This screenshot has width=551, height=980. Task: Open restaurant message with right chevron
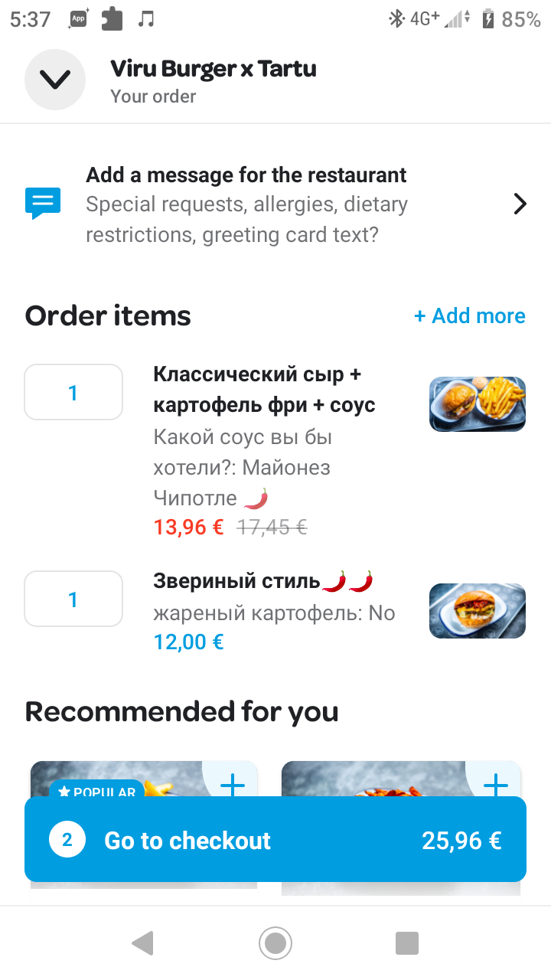point(520,204)
